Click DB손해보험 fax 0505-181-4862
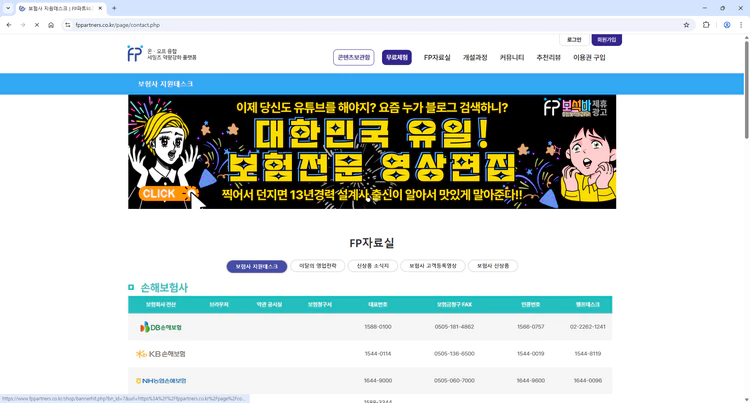Screen dimensions: 750x403 [454, 327]
